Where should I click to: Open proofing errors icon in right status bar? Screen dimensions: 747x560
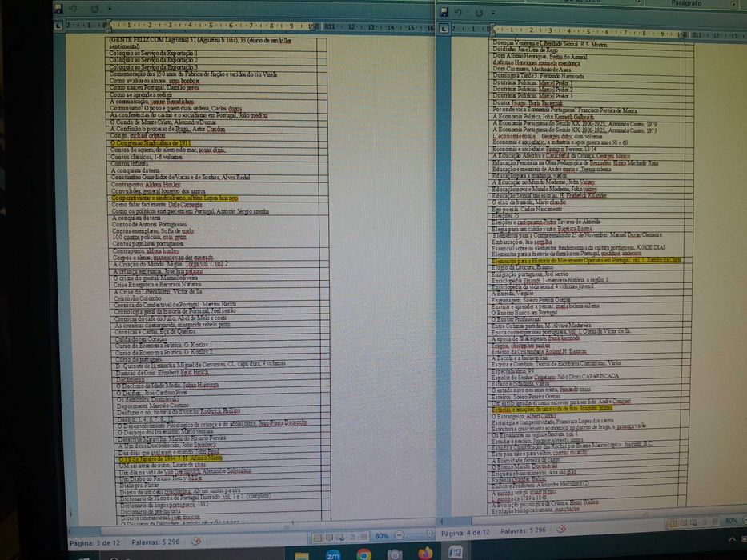pos(562,529)
